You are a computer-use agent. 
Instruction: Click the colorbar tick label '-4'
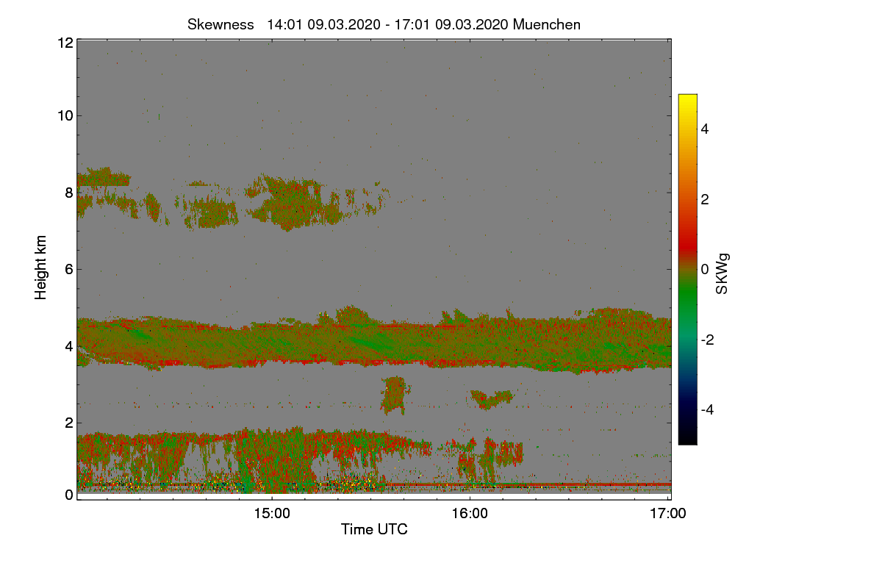click(709, 409)
